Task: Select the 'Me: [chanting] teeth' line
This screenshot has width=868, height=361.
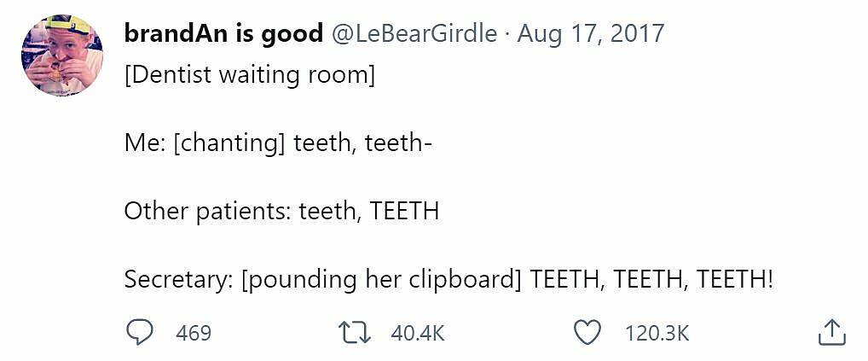Action: [278, 144]
